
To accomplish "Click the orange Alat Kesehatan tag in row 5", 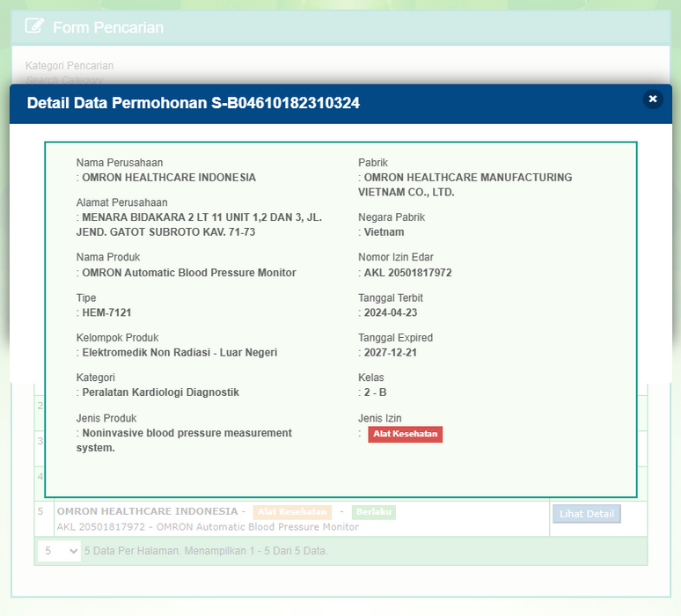I will click(292, 512).
